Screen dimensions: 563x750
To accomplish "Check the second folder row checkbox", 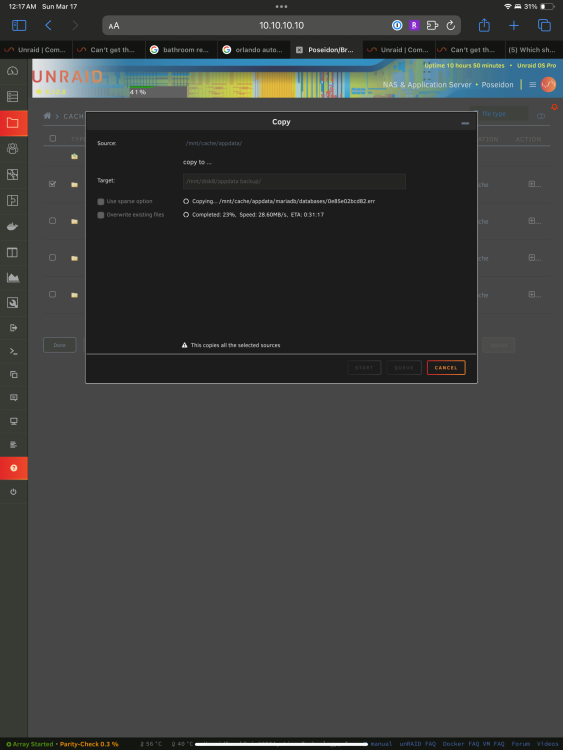I will 53,221.
